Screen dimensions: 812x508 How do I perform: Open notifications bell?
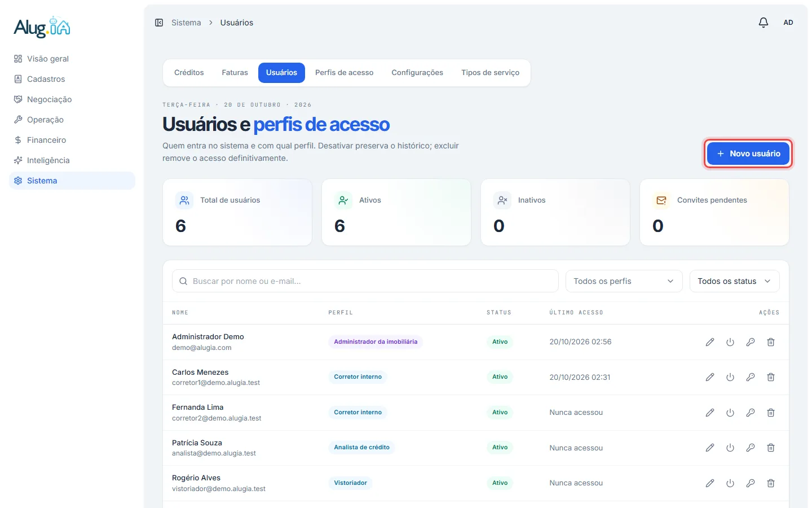pyautogui.click(x=764, y=23)
